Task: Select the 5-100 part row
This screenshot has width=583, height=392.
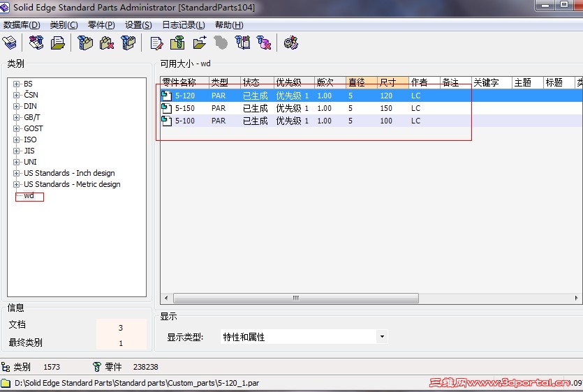Action: (371, 121)
